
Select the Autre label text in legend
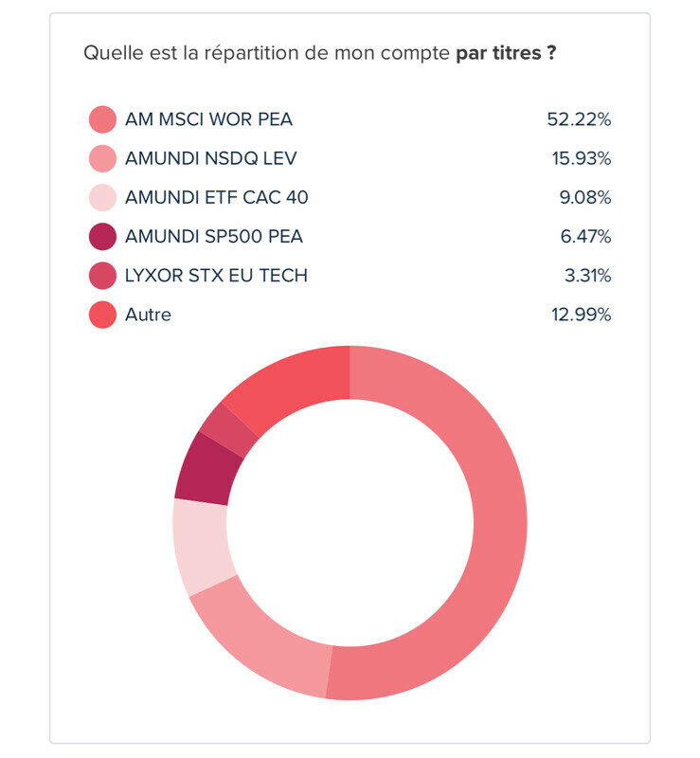click(148, 315)
